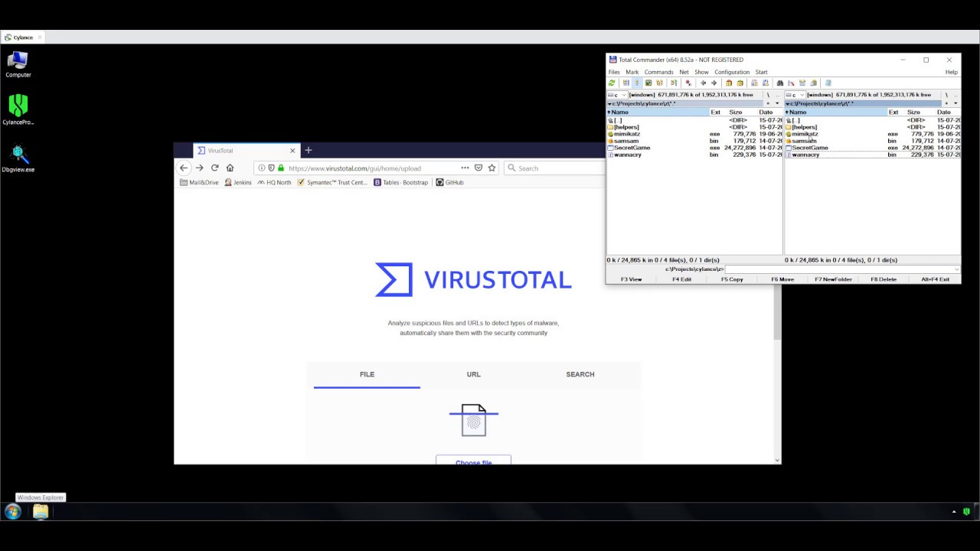This screenshot has width=980, height=551.
Task: Select samsam in the left file panel
Action: pyautogui.click(x=626, y=141)
